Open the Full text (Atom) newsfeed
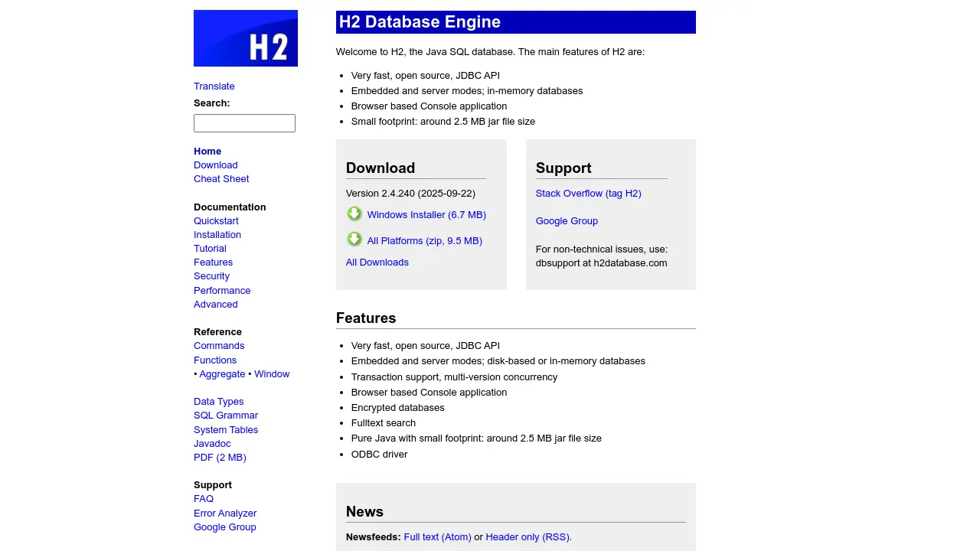The width and height of the screenshot is (980, 551). 438,537
